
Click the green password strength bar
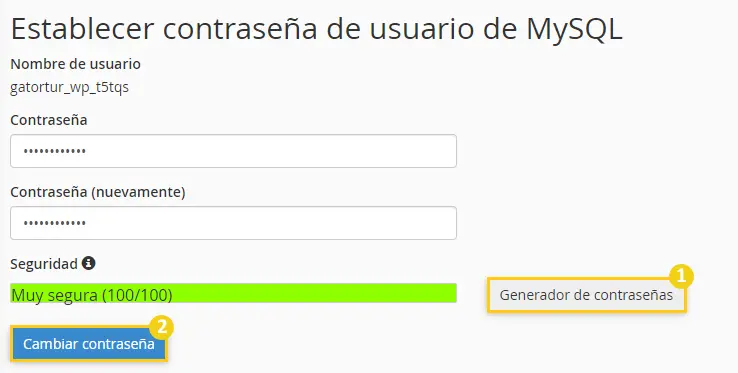pyautogui.click(x=233, y=293)
